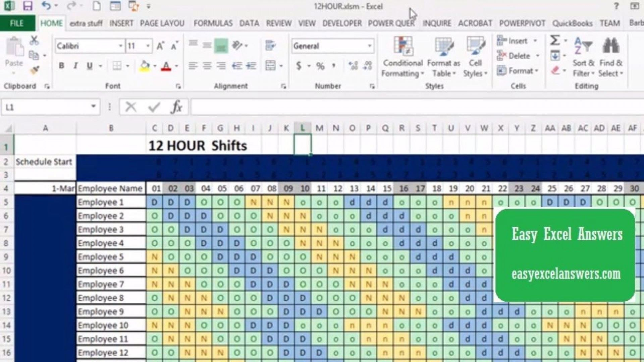Click the Wrap Text alignment icon

click(269, 45)
